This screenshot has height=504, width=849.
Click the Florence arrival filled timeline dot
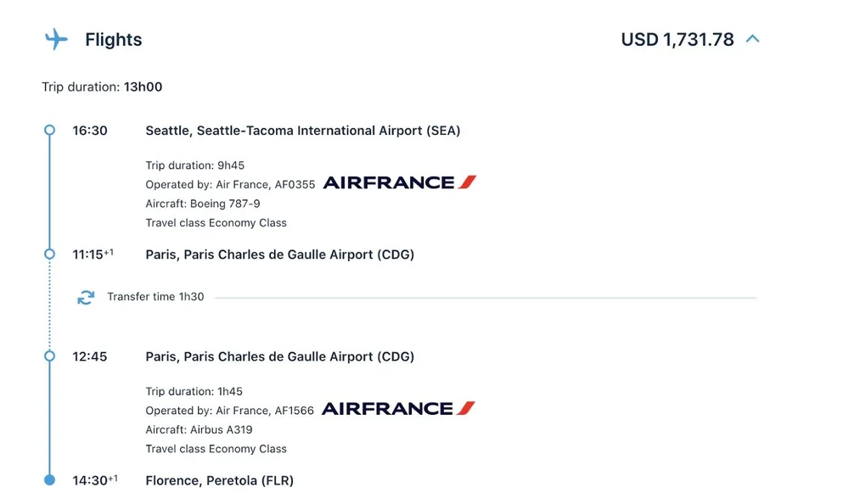[49, 480]
